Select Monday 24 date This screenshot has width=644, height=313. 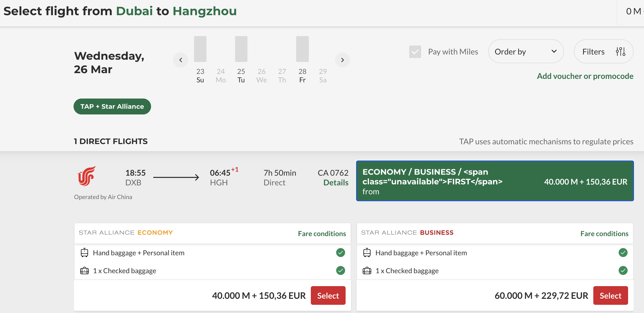click(x=220, y=76)
